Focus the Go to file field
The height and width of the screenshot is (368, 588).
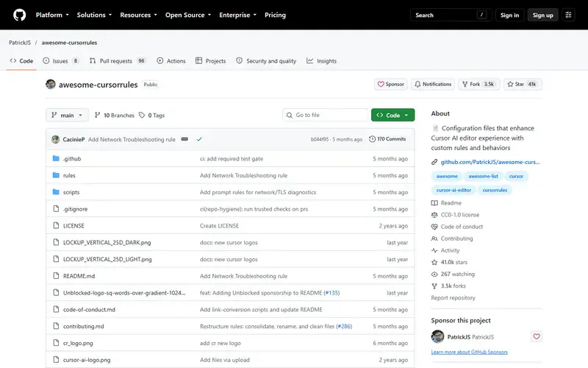(325, 115)
